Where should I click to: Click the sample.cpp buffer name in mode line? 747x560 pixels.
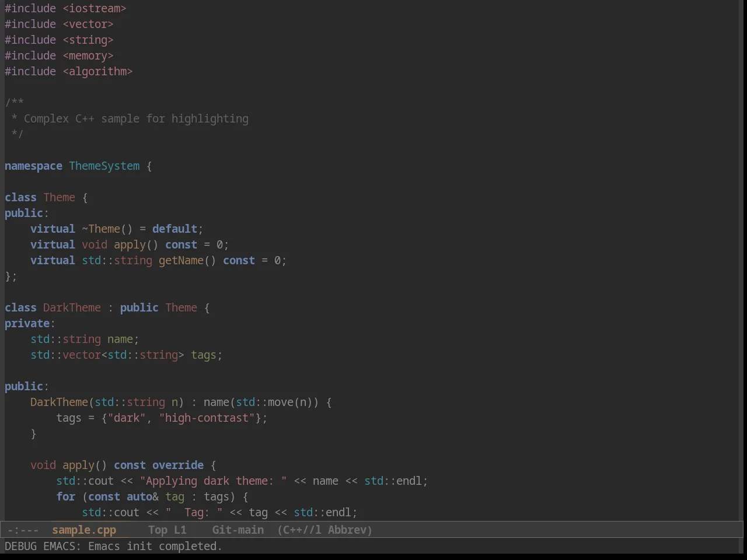[x=84, y=530]
